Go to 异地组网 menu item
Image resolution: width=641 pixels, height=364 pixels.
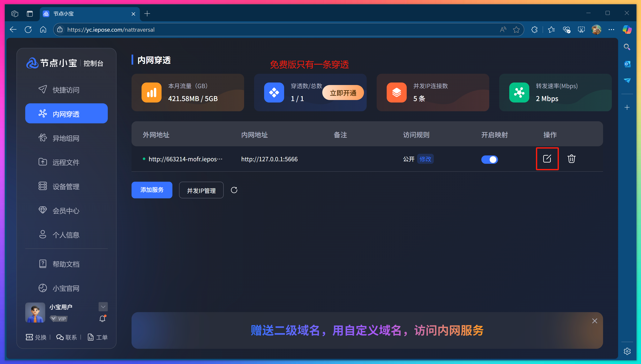[x=66, y=138]
